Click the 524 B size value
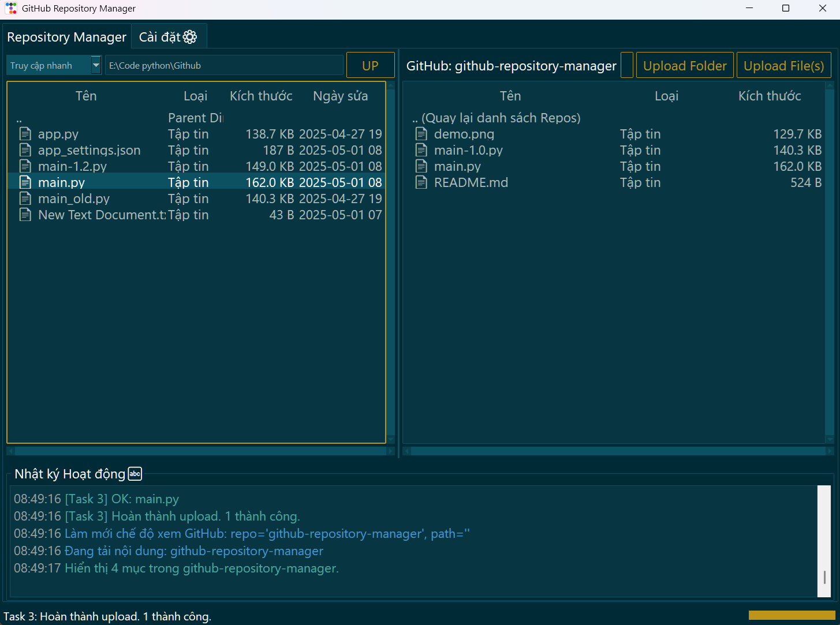This screenshot has height=625, width=840. 806,182
